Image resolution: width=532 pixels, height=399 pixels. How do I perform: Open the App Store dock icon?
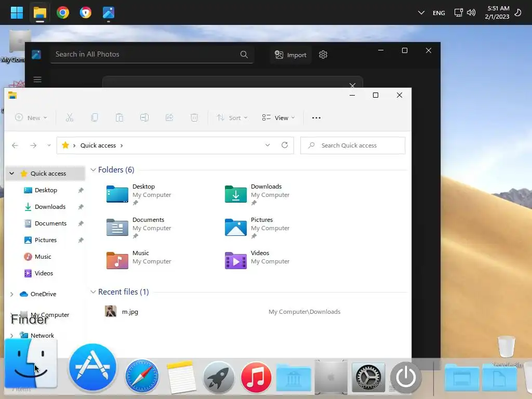tap(92, 367)
